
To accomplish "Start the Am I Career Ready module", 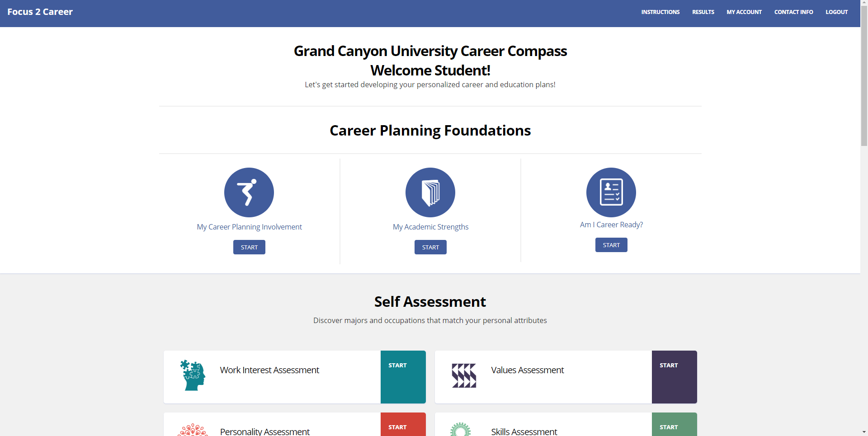I will click(x=611, y=245).
